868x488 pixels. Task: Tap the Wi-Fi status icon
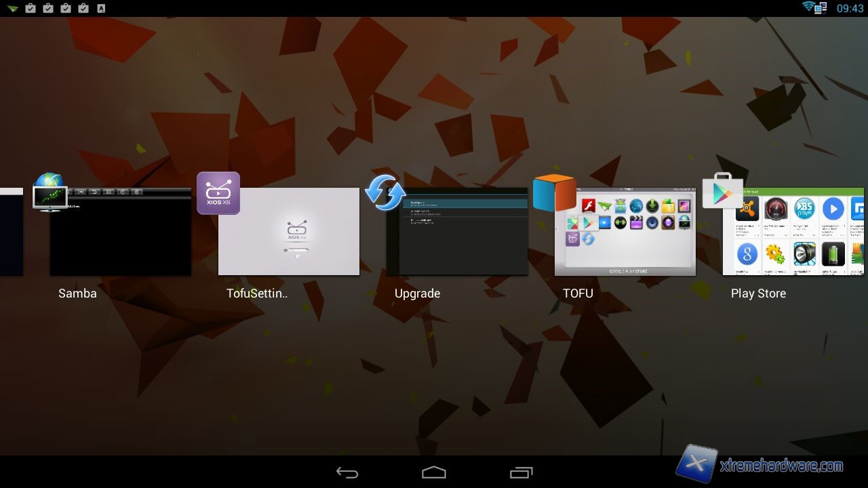coord(810,7)
